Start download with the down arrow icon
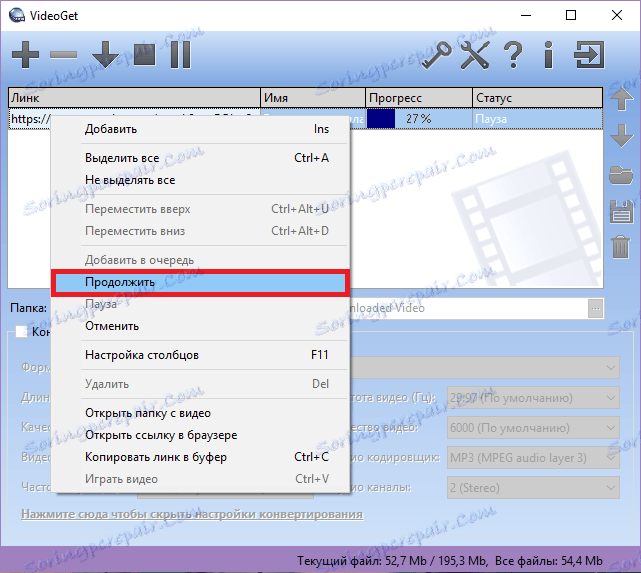641x573 pixels. pyautogui.click(x=105, y=54)
